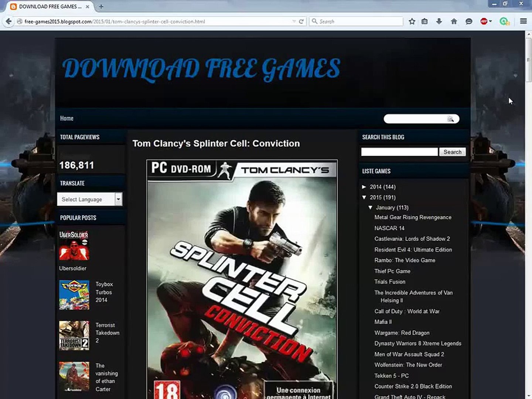The image size is (532, 399).
Task: Expand the 2014 (144) archive triangle
Action: click(x=364, y=187)
